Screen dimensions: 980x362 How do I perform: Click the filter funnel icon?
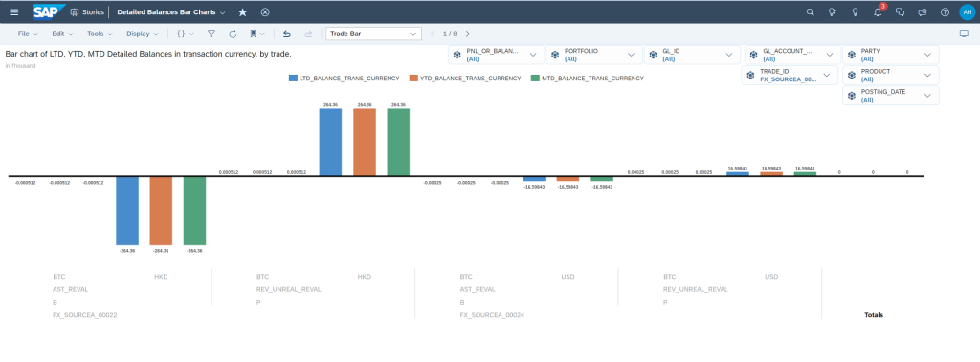(x=212, y=34)
